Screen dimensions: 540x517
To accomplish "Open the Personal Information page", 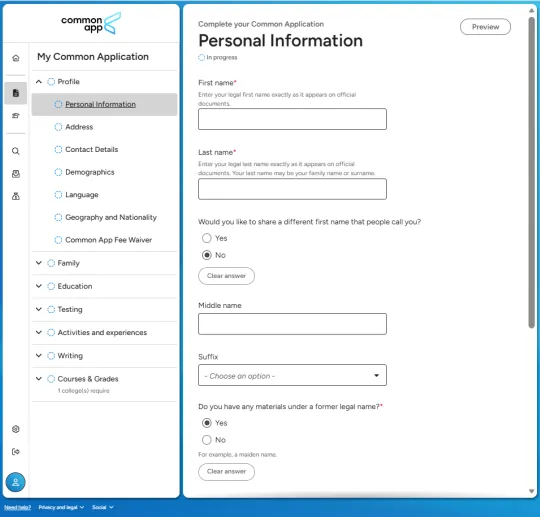I will pyautogui.click(x=104, y=104).
